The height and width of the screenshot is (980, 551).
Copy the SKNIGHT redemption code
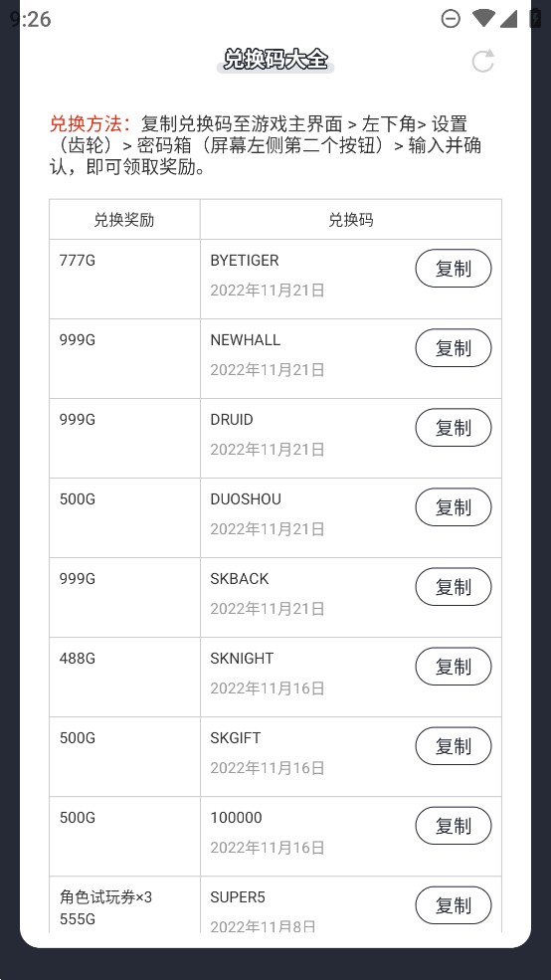click(x=453, y=667)
